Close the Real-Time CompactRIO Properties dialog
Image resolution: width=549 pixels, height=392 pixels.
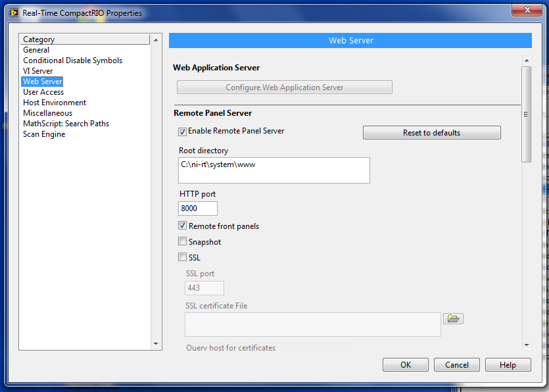tap(527, 10)
